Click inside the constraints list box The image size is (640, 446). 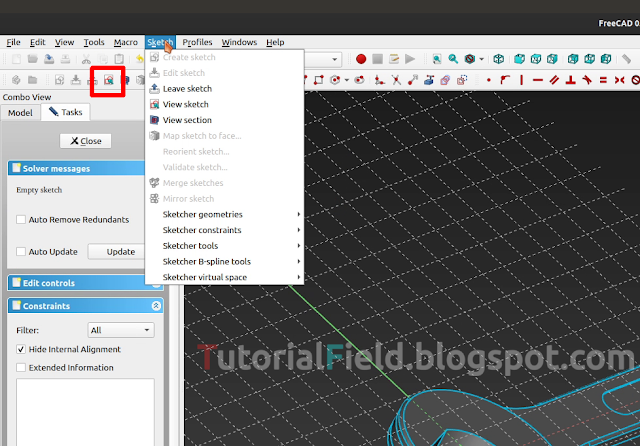[85, 412]
